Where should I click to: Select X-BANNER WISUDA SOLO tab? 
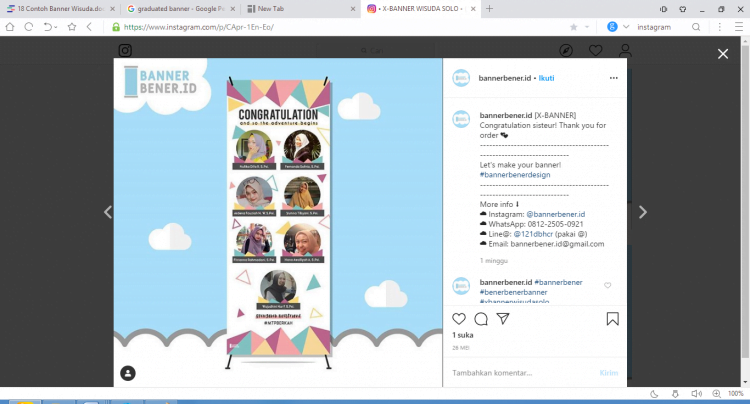420,9
